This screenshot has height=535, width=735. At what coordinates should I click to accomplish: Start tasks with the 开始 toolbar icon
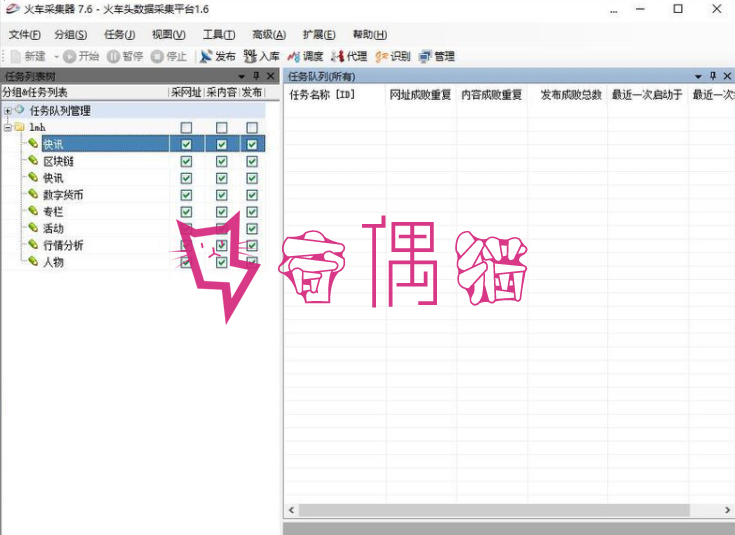point(69,57)
